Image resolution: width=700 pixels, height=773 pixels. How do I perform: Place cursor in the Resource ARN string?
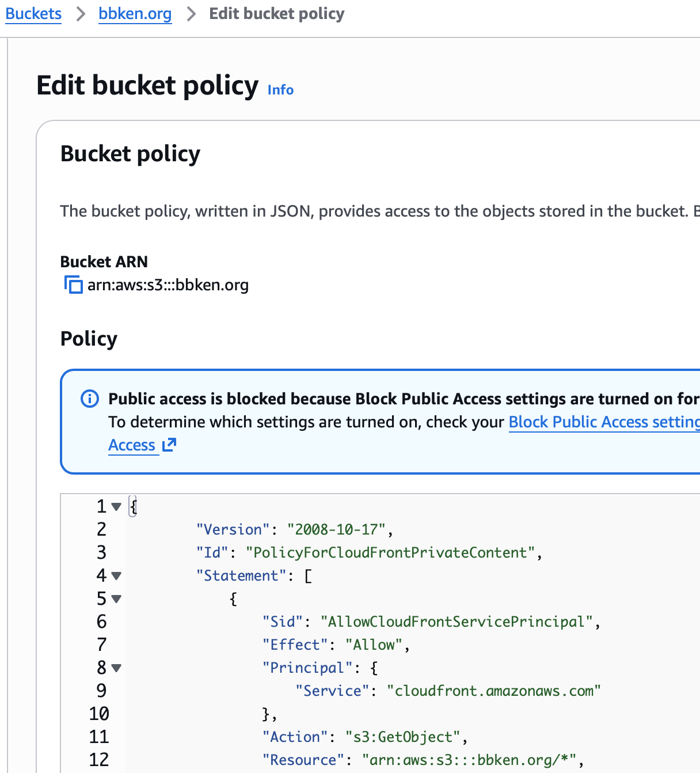click(469, 760)
